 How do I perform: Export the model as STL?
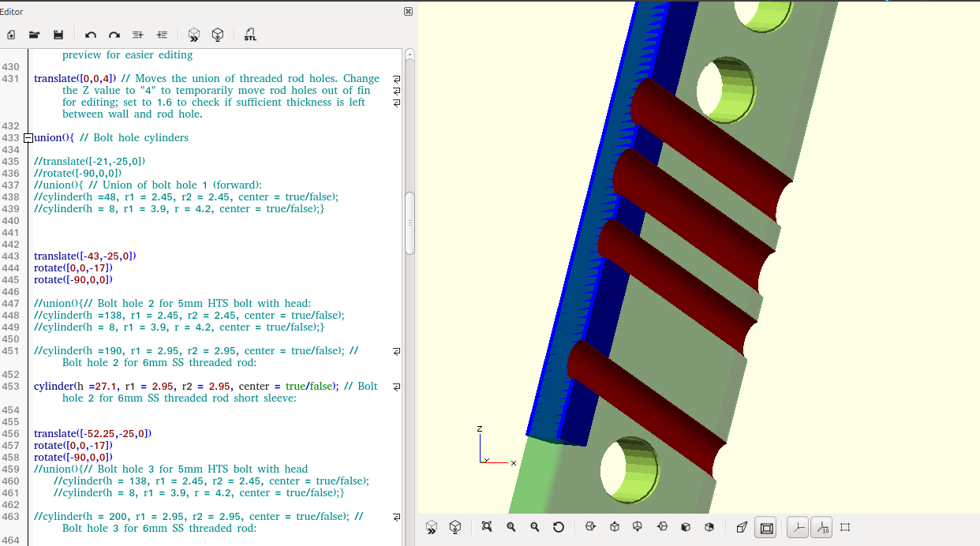250,35
